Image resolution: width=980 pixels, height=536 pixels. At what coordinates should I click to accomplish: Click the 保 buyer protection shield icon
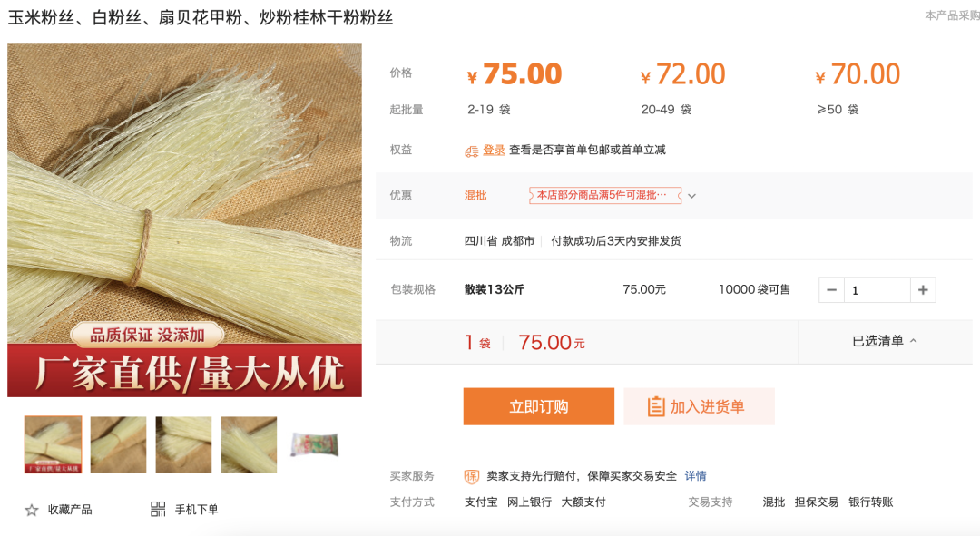click(x=471, y=477)
